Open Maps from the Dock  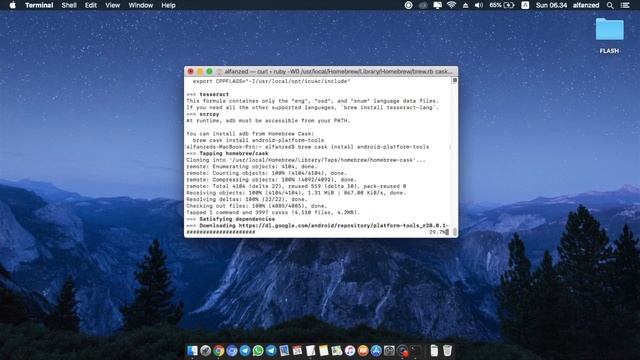337,350
